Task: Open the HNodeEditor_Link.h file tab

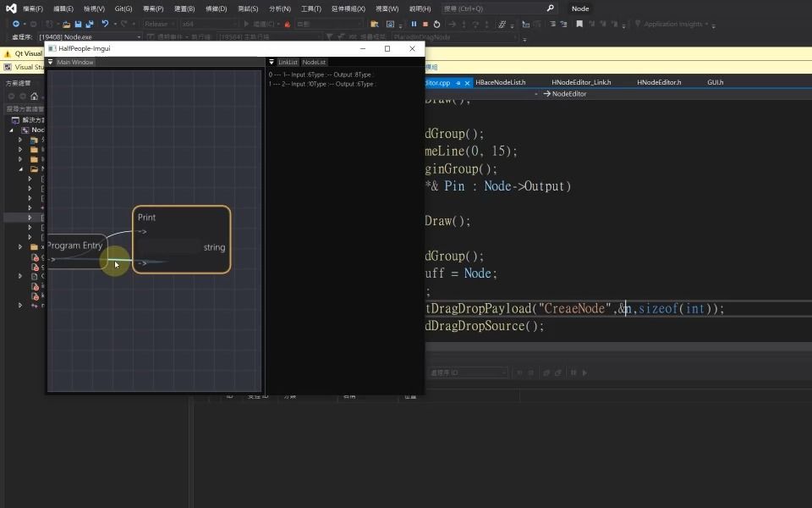Action: (x=581, y=82)
